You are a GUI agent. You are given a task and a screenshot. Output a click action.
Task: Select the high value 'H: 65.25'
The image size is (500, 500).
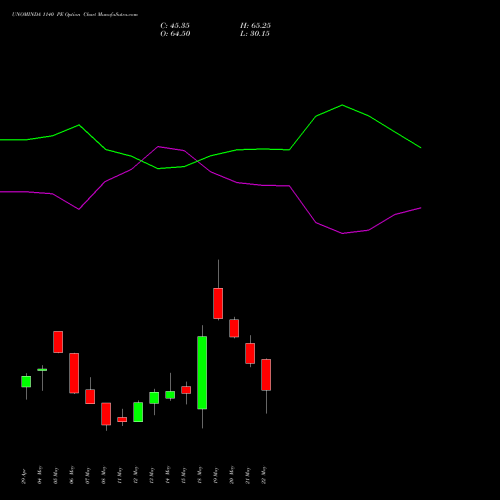(255, 26)
